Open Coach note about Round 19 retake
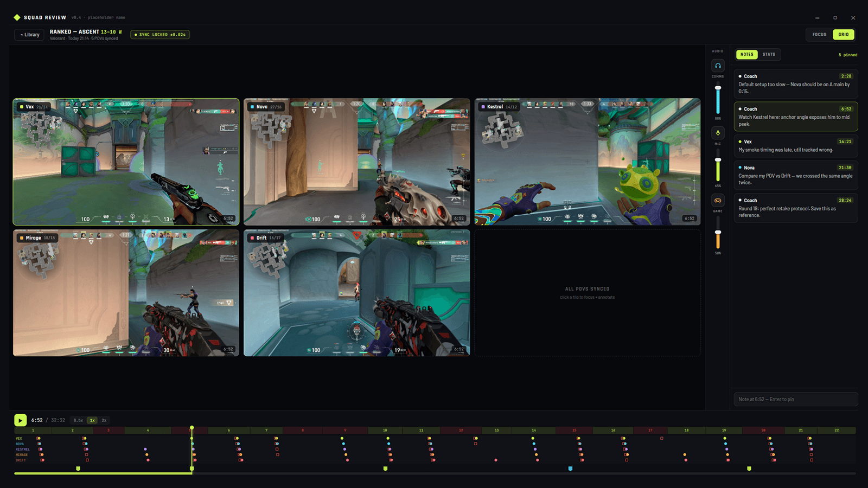The height and width of the screenshot is (488, 868). 796,208
